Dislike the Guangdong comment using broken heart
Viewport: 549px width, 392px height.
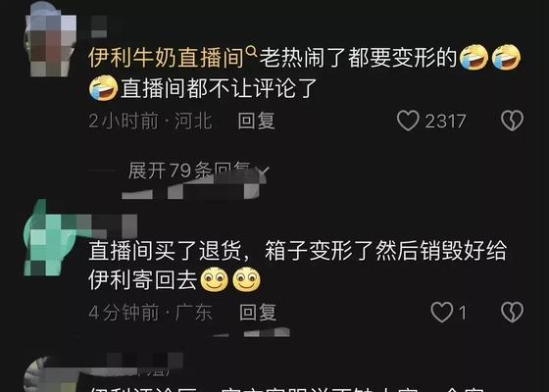pyautogui.click(x=512, y=312)
